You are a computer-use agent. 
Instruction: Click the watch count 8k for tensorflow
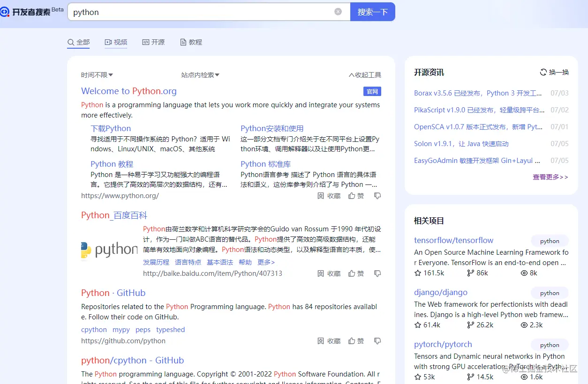point(529,273)
